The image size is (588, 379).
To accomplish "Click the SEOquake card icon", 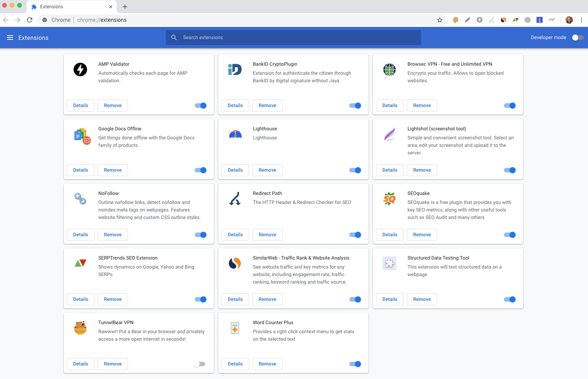I will pyautogui.click(x=389, y=199).
